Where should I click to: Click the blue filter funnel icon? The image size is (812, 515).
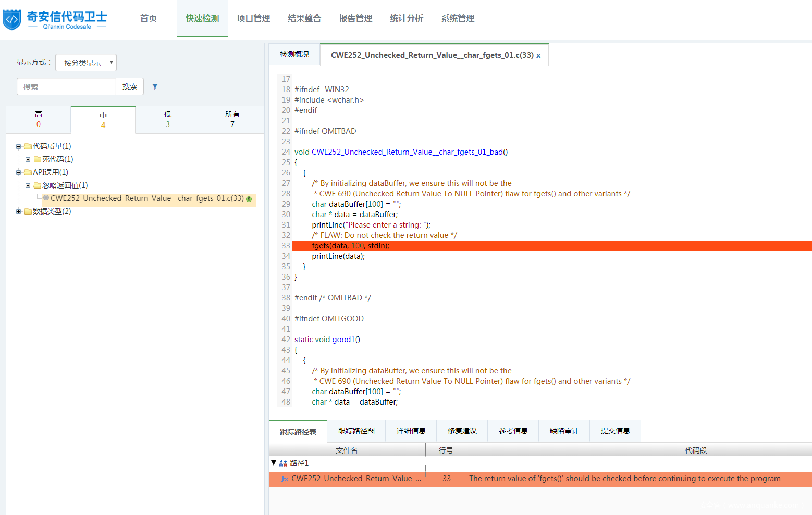tap(155, 86)
